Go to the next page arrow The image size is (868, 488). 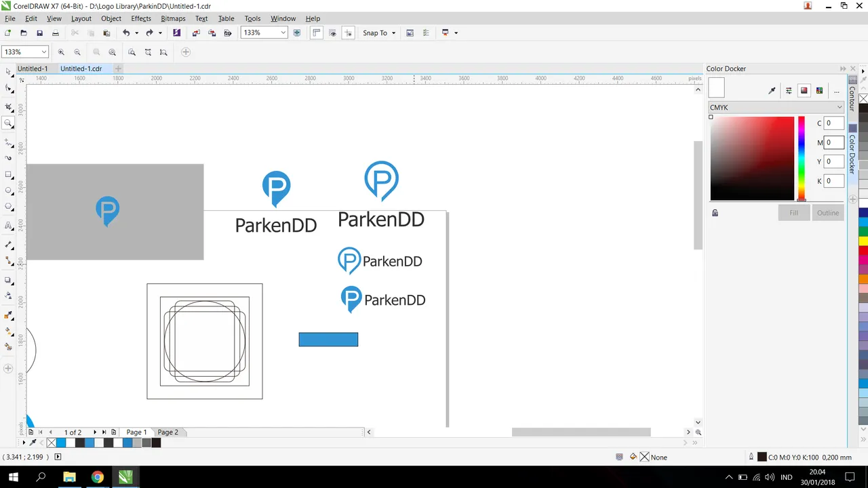[95, 432]
